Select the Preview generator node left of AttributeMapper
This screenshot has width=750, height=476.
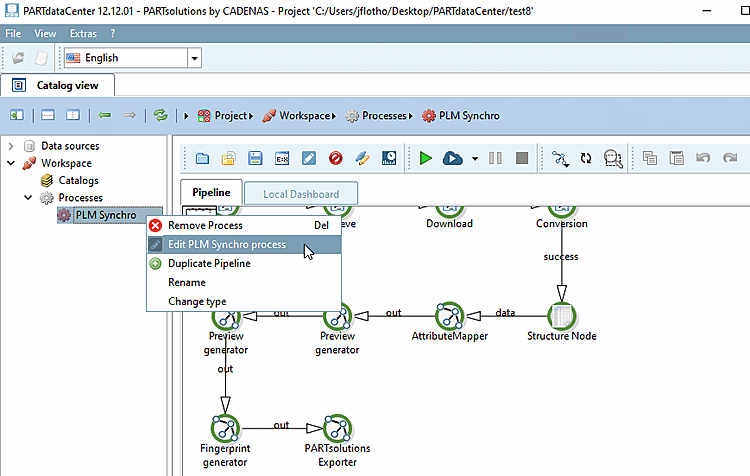pos(338,317)
